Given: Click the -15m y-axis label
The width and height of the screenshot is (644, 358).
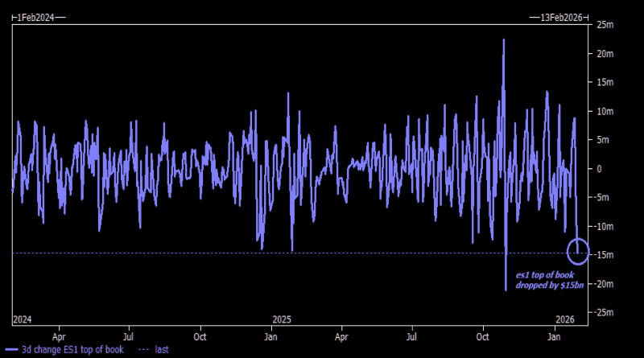Looking at the screenshot, I should (x=605, y=255).
